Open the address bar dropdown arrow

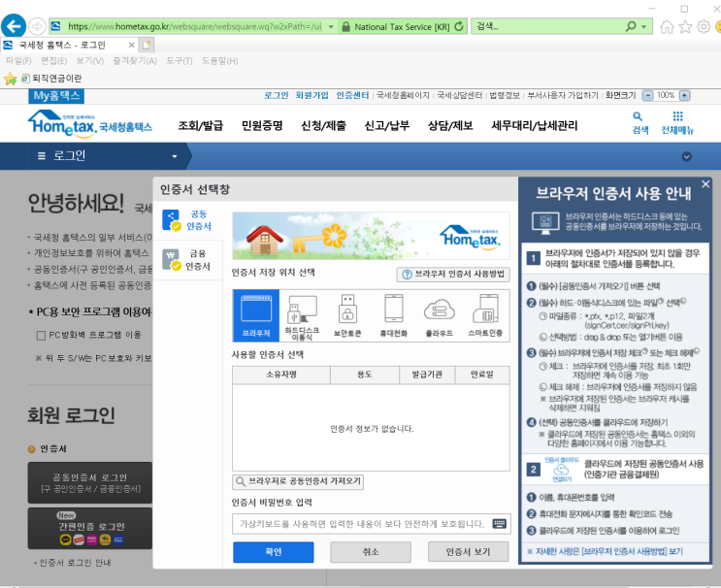click(x=331, y=26)
